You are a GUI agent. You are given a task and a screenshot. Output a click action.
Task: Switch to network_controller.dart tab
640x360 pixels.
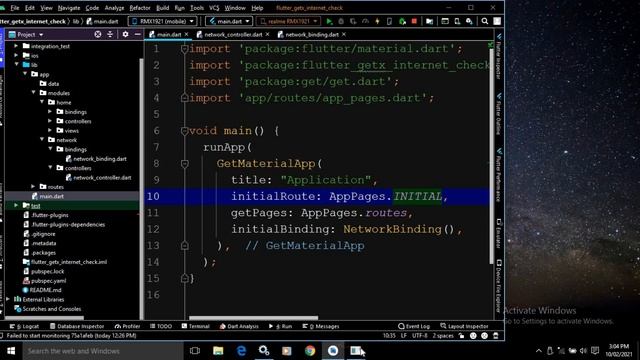(x=233, y=34)
